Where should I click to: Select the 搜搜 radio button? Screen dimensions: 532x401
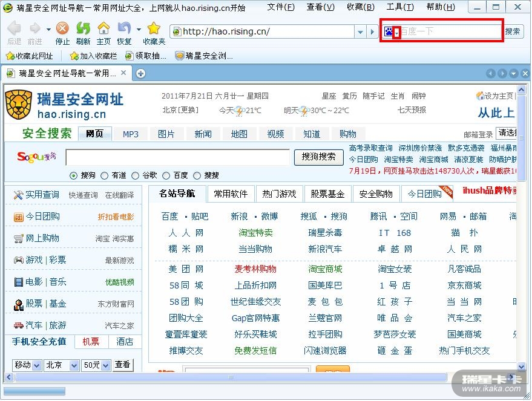tap(197, 175)
